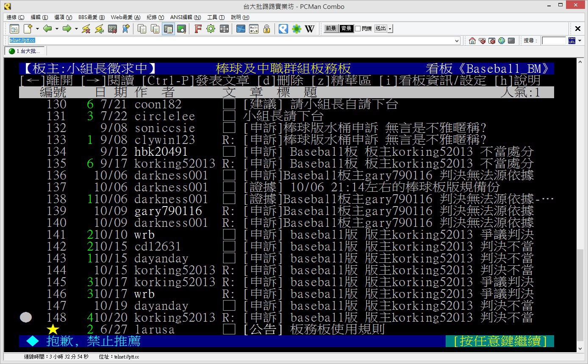Click the add-to-favorites bookmark icon
588x364 pixels.
coord(125,29)
